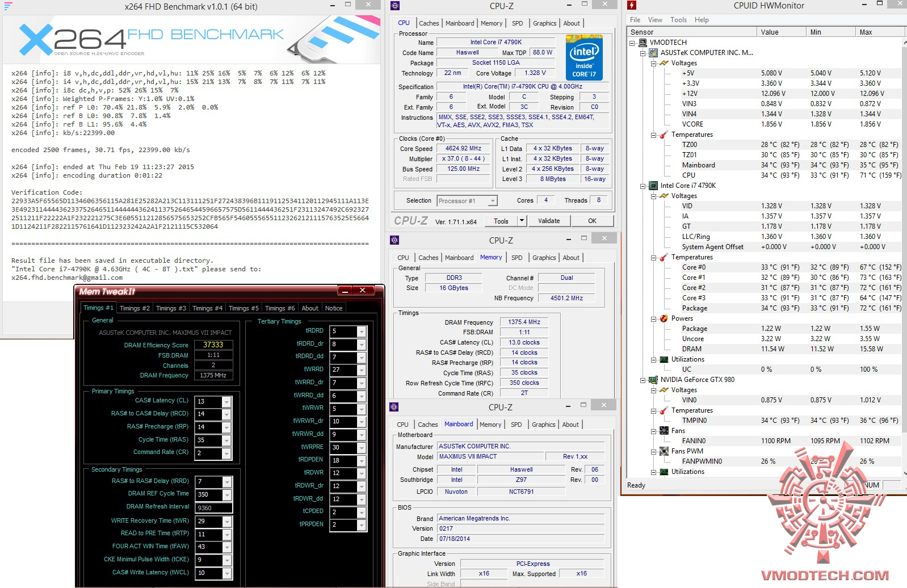Open the File menu in HWMonitor
The width and height of the screenshot is (907, 588).
[x=635, y=20]
